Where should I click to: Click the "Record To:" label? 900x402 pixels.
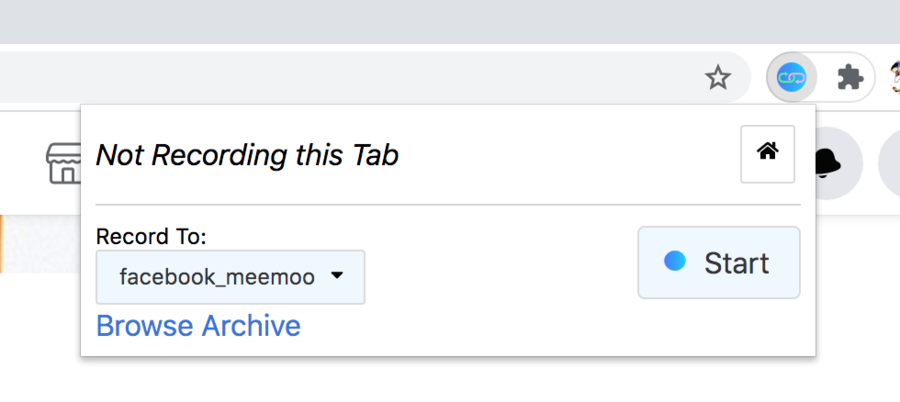point(151,237)
